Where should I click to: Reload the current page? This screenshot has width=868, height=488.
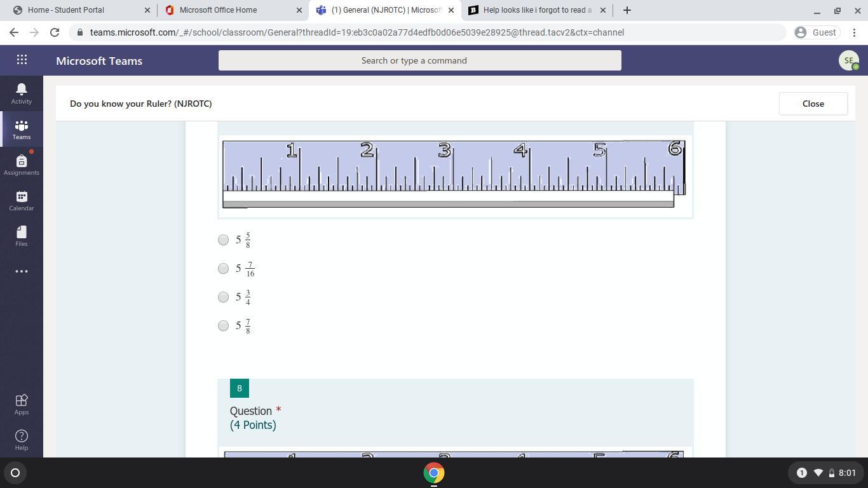55,32
